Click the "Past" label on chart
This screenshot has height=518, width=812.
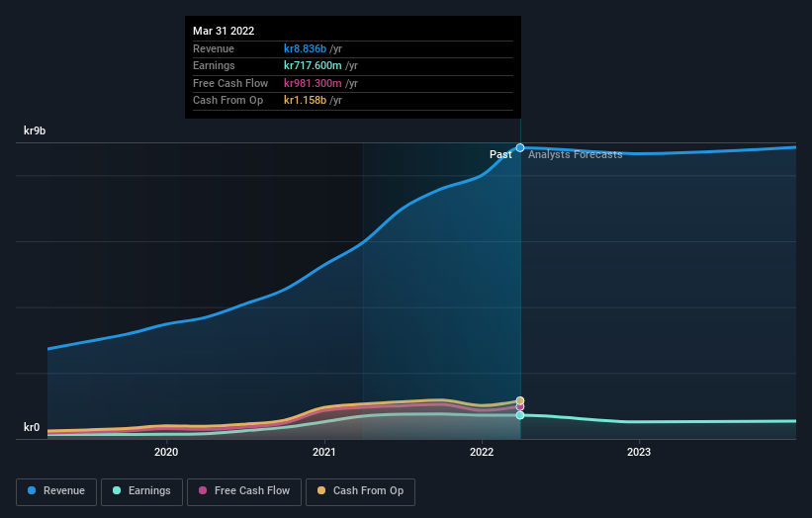500,154
